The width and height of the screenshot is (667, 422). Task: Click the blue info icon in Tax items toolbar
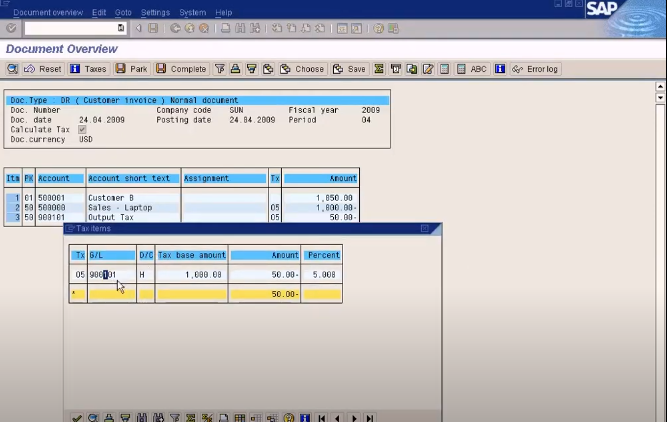click(305, 418)
